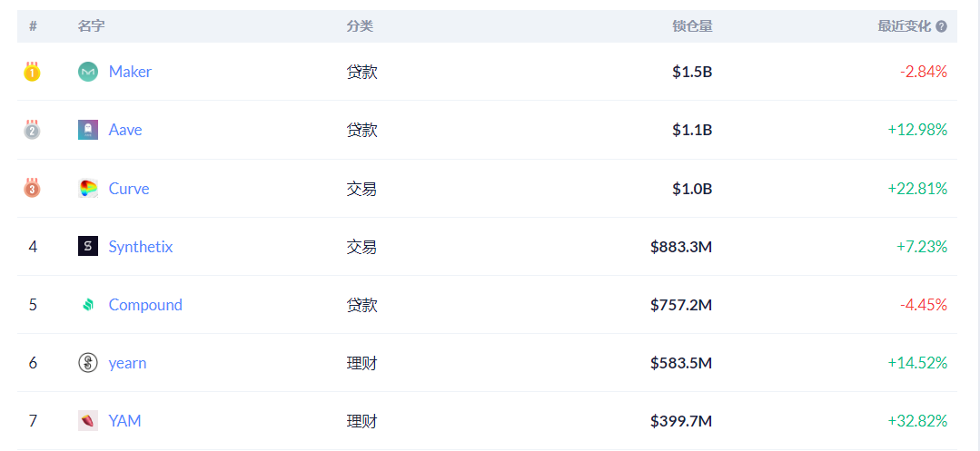
Task: Click the Aave ghost logo icon
Action: pyautogui.click(x=88, y=130)
